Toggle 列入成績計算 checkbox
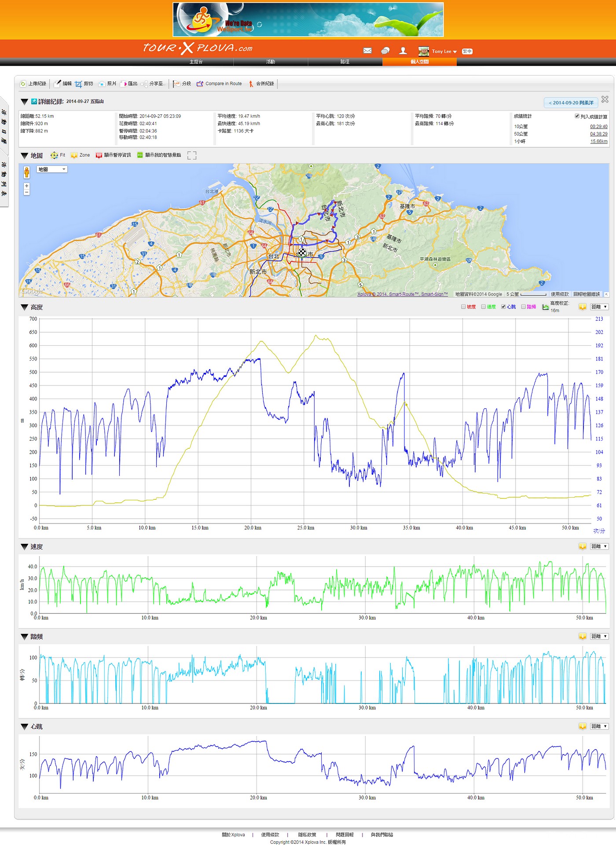 click(577, 116)
